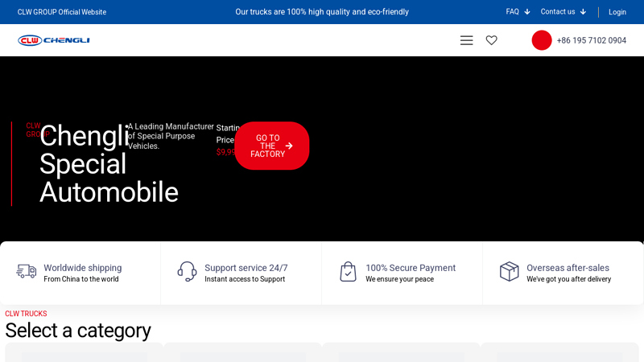Image resolution: width=644 pixels, height=362 pixels.
Task: Open the FAQ menu item
Action: [x=512, y=11]
